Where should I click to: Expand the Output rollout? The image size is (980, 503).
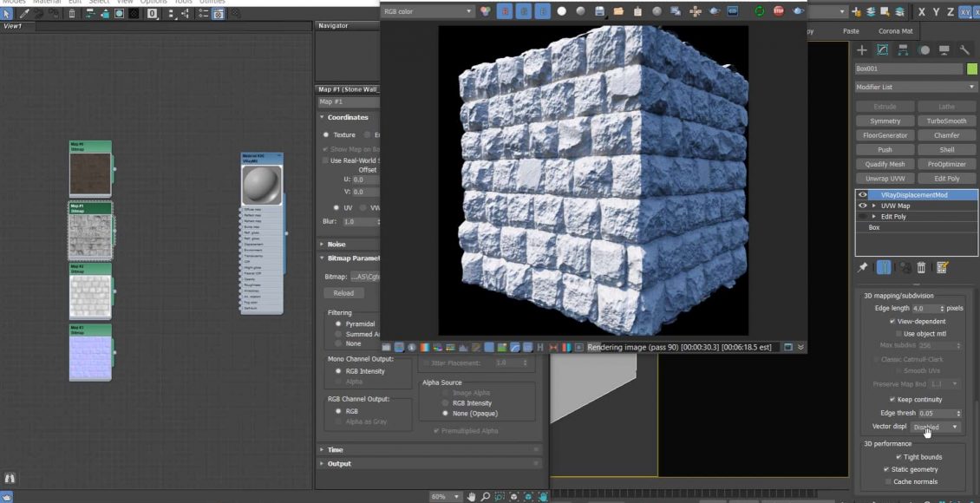[x=339, y=463]
